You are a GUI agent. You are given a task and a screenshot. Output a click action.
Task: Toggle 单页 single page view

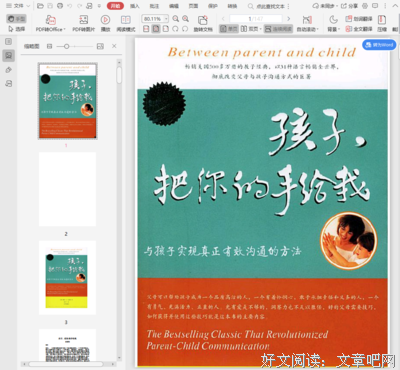228,29
